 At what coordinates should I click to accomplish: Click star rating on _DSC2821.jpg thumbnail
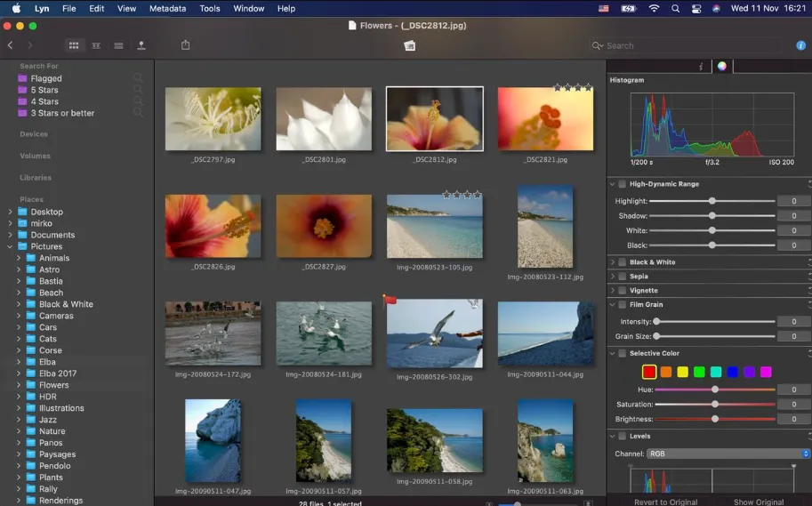pos(573,87)
